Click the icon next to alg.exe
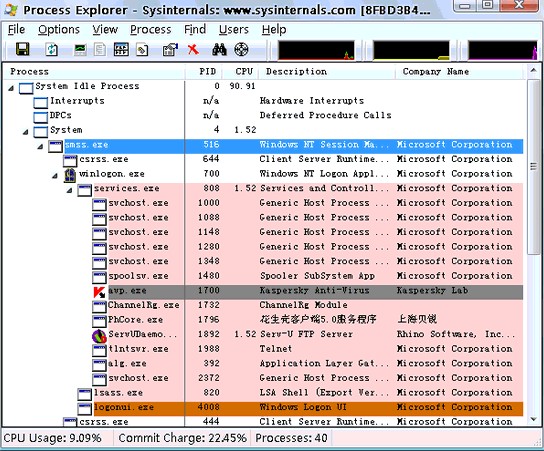This screenshot has width=544, height=451. tap(100, 365)
